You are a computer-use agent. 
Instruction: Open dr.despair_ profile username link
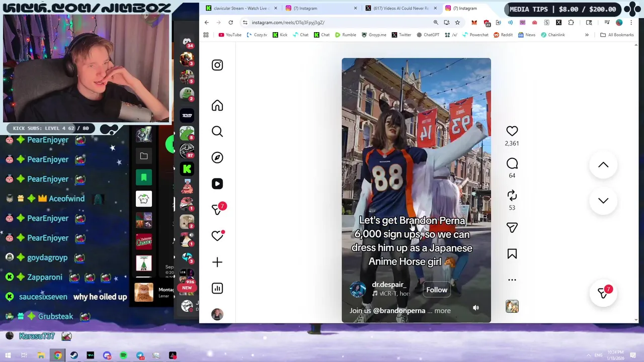point(388,285)
